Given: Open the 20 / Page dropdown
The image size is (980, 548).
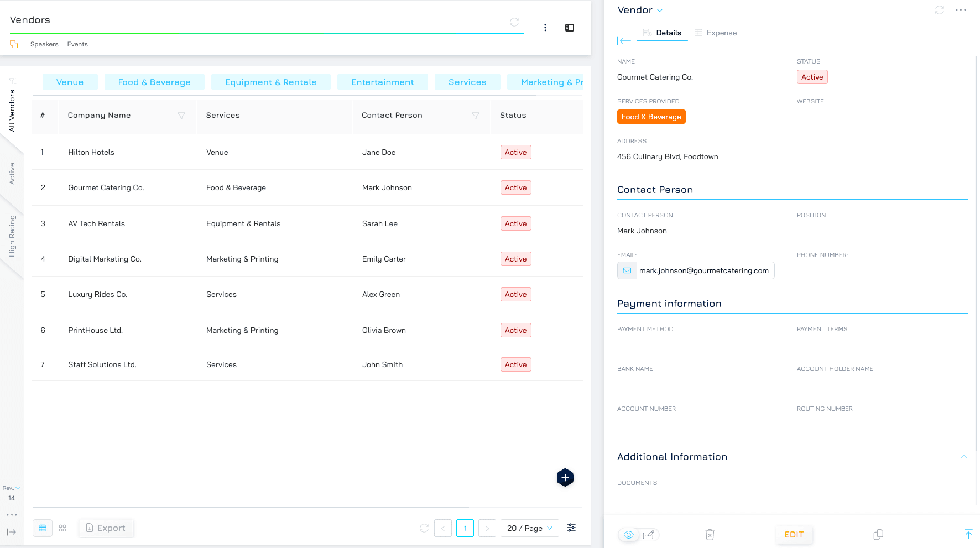Looking at the screenshot, I should 529,528.
